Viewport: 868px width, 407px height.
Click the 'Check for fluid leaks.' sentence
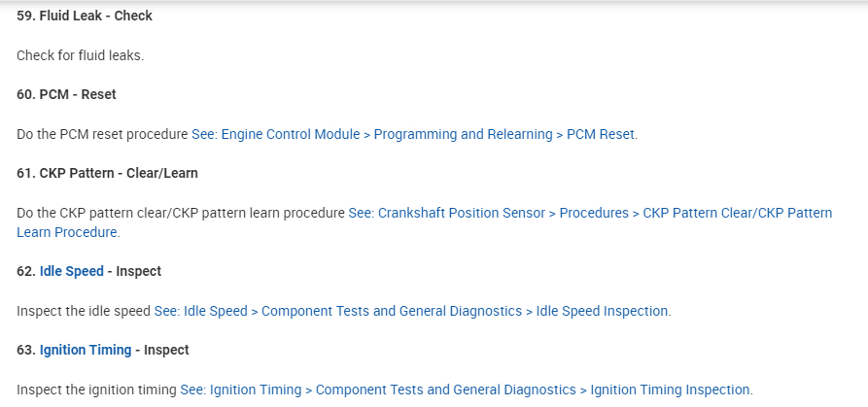click(x=80, y=55)
